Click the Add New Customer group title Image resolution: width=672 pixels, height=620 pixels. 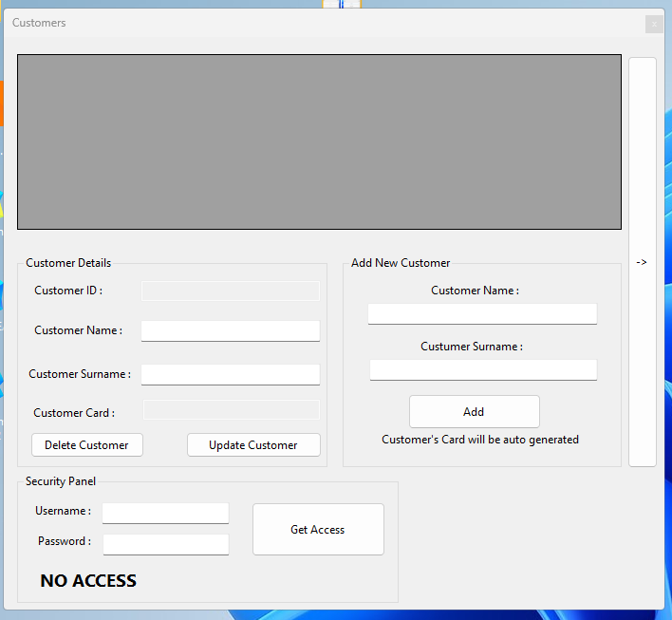[x=401, y=263]
